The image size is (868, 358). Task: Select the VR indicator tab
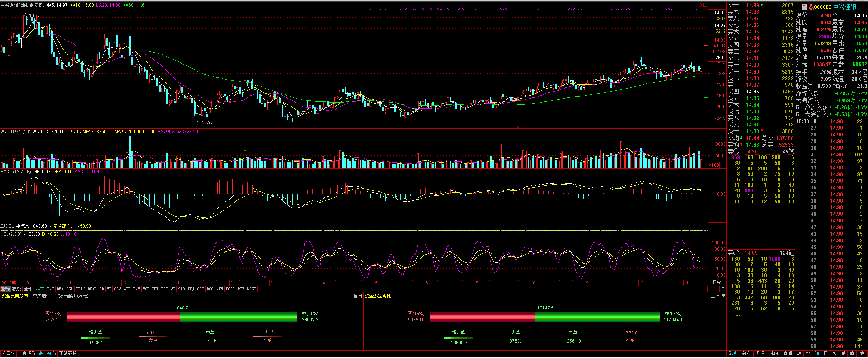pos(109,289)
